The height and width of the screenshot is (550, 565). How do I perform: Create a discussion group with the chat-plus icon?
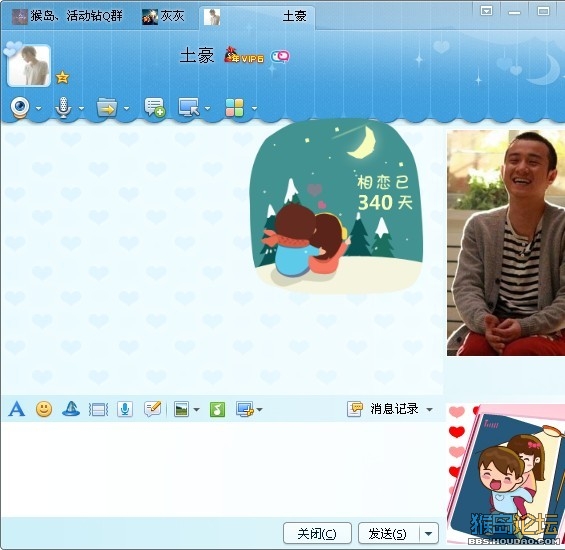coord(155,107)
